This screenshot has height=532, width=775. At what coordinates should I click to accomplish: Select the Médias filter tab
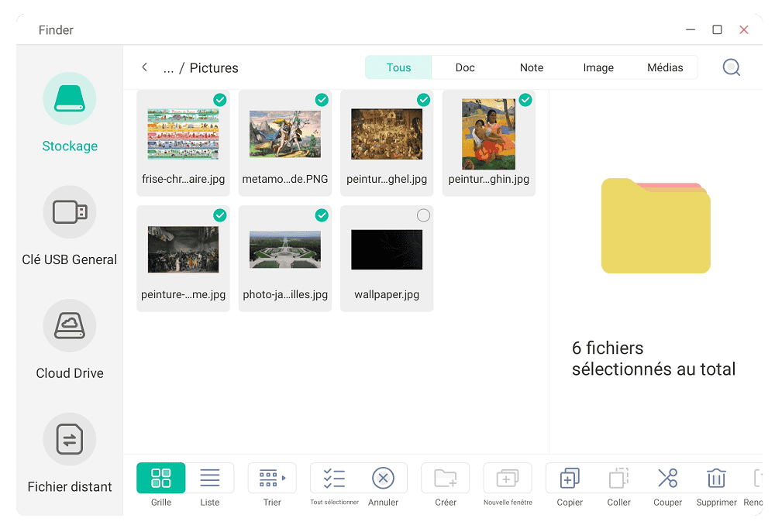pyautogui.click(x=665, y=67)
